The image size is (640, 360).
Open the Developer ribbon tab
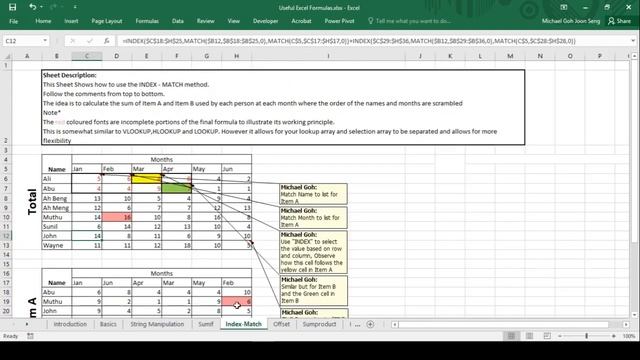tap(265, 21)
